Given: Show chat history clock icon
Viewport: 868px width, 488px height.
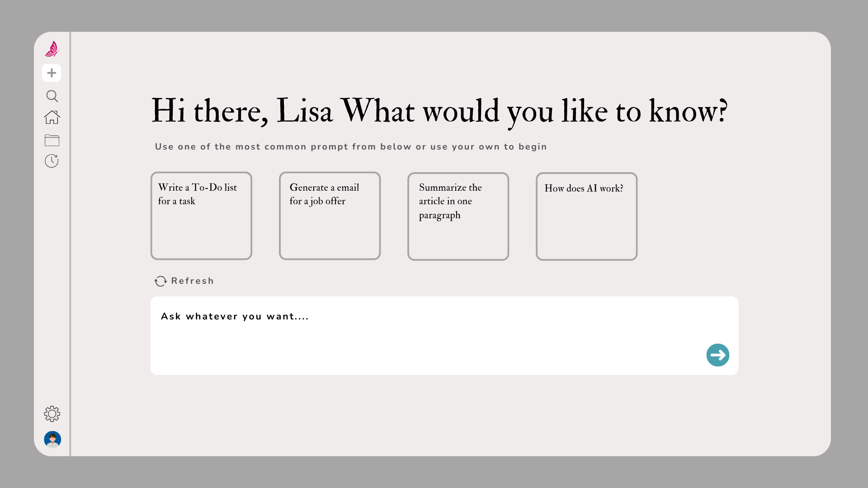Looking at the screenshot, I should click(52, 161).
